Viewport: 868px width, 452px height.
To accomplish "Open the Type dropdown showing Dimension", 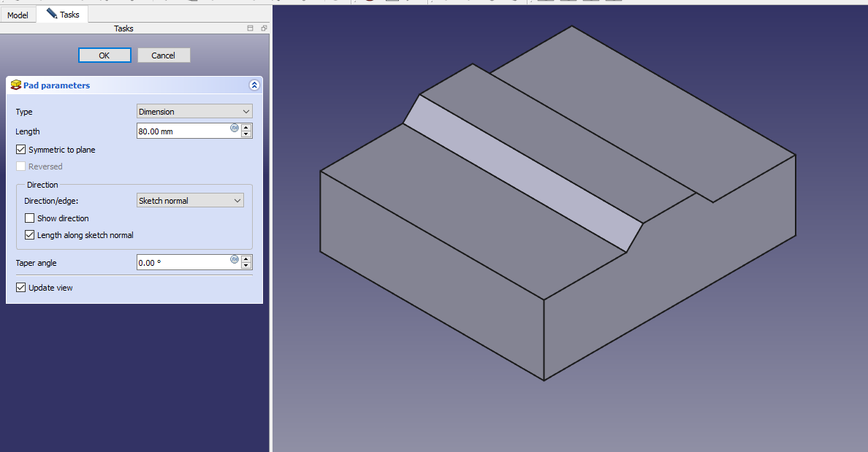I will tap(194, 112).
